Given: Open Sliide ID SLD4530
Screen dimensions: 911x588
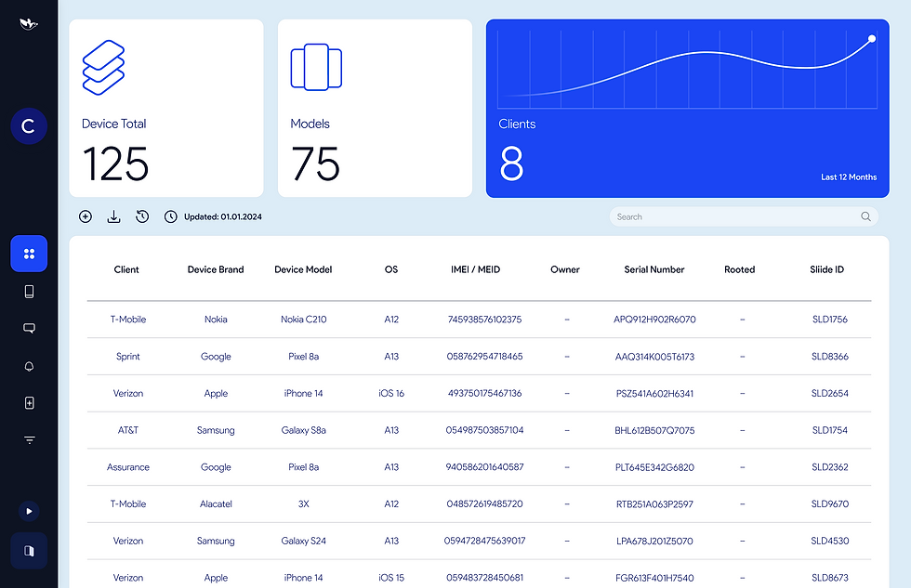Looking at the screenshot, I should 829,541.
